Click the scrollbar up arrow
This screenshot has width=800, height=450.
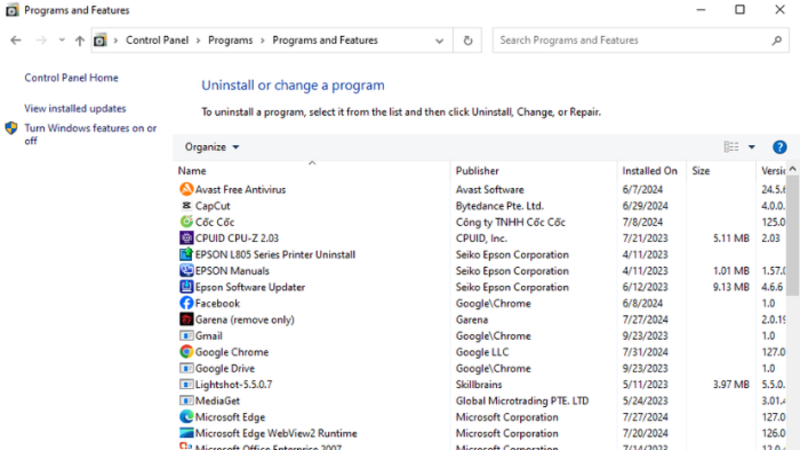pos(792,168)
